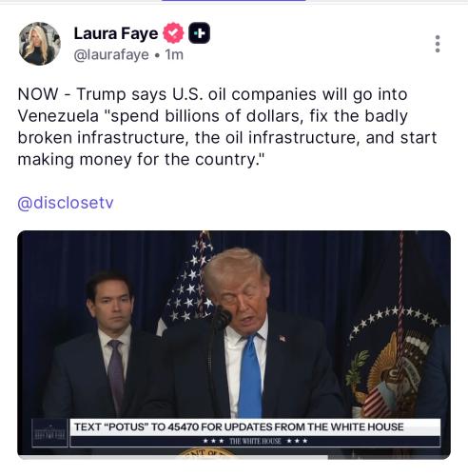Screen dimensions: 468x476
Task: Click the gold podium seal at the video bottom
Action: tap(206, 452)
